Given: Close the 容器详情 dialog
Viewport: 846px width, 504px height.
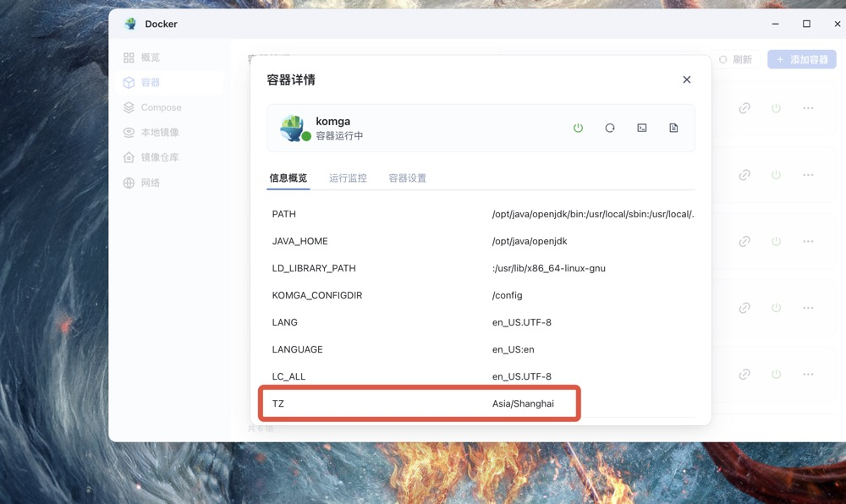Looking at the screenshot, I should tap(686, 79).
